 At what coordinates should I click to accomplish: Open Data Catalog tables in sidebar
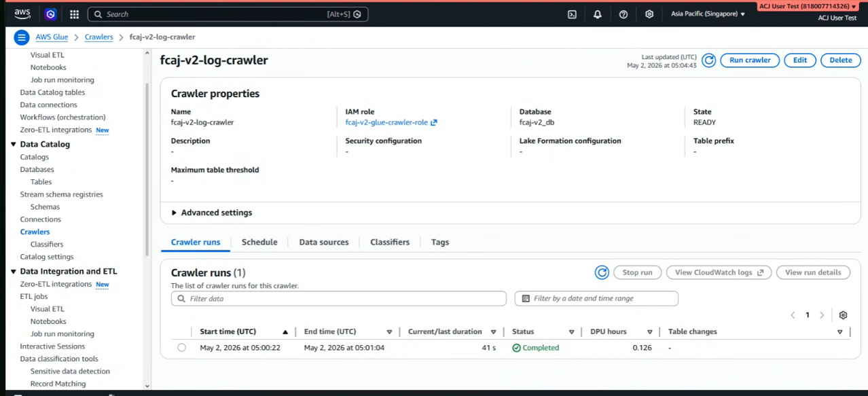coord(52,92)
